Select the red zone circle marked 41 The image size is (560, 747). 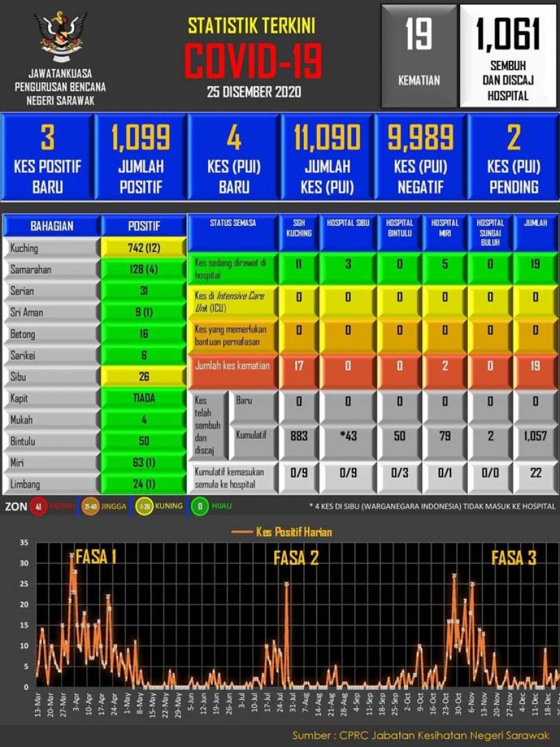point(39,506)
